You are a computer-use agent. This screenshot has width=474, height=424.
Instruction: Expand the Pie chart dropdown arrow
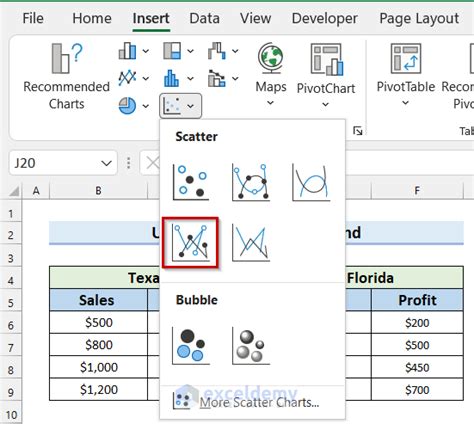point(146,106)
